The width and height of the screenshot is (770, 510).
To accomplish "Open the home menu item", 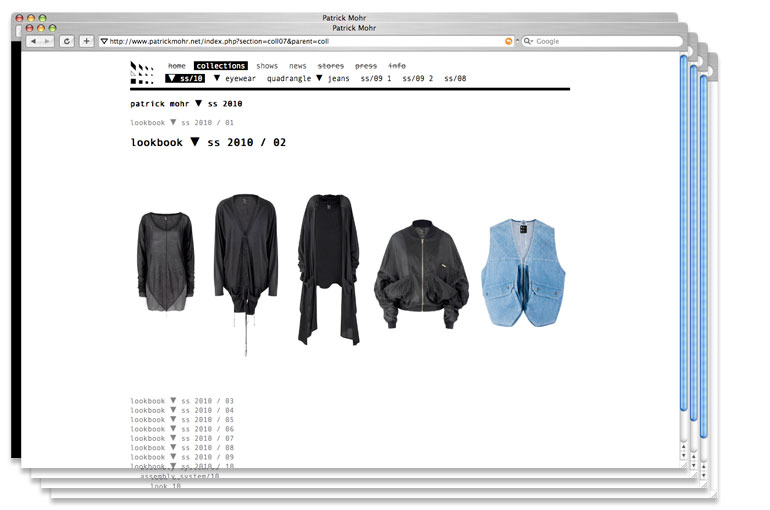I will pyautogui.click(x=177, y=66).
